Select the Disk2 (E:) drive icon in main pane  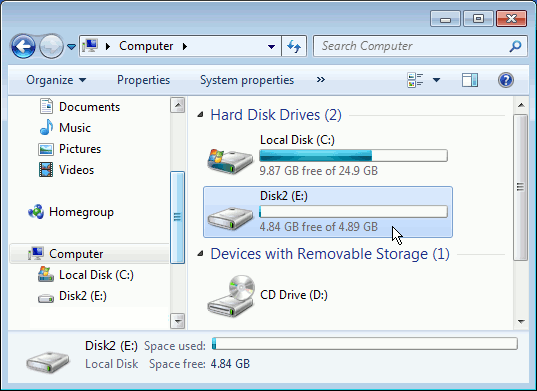(x=230, y=219)
